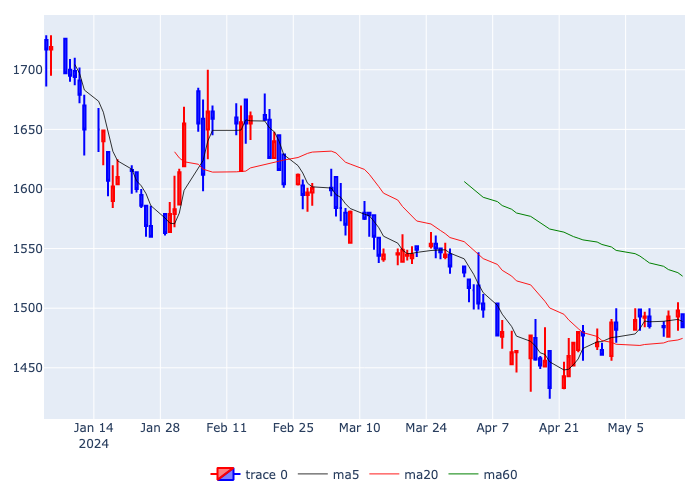The height and width of the screenshot is (500, 700).
Task: Click the Jan 14 x-axis label
Action: coord(93,428)
